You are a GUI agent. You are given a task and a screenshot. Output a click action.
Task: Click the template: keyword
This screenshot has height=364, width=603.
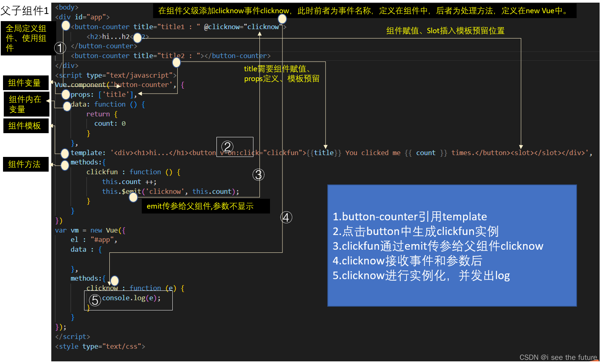[x=88, y=153]
